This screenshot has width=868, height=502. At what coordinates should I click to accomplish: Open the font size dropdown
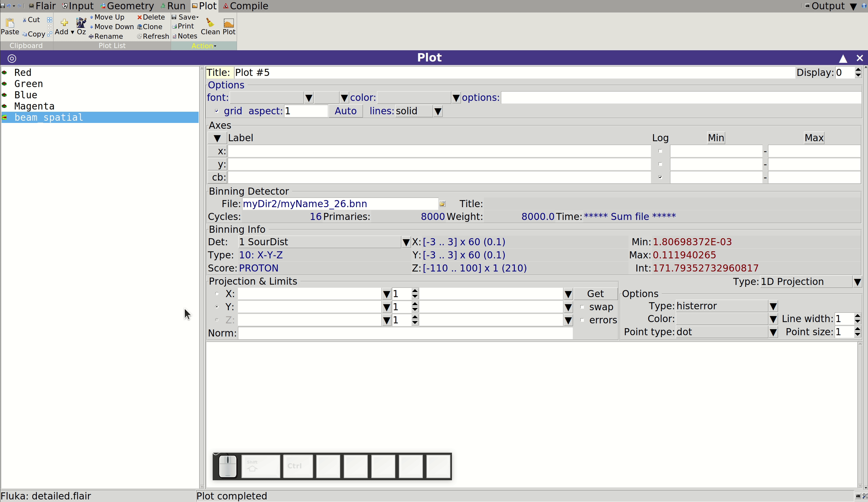(x=344, y=98)
